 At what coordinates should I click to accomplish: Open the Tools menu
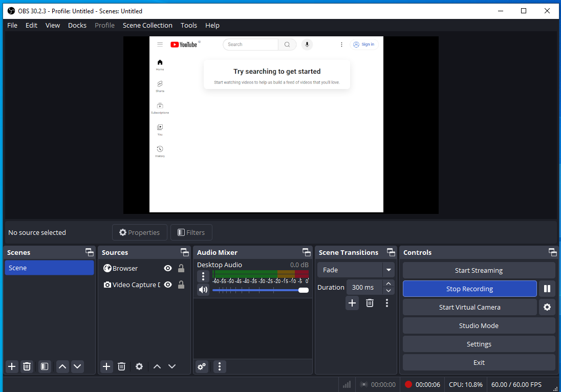tap(188, 26)
